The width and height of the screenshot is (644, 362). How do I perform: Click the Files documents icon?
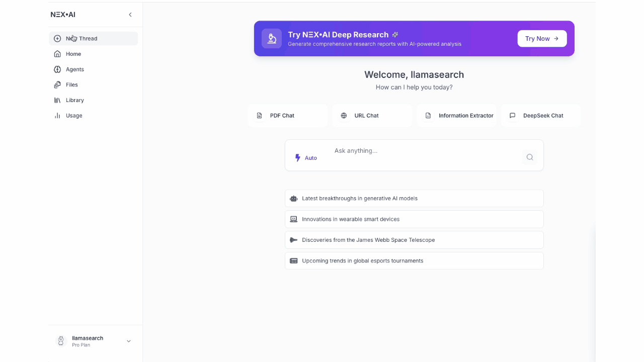pos(57,84)
